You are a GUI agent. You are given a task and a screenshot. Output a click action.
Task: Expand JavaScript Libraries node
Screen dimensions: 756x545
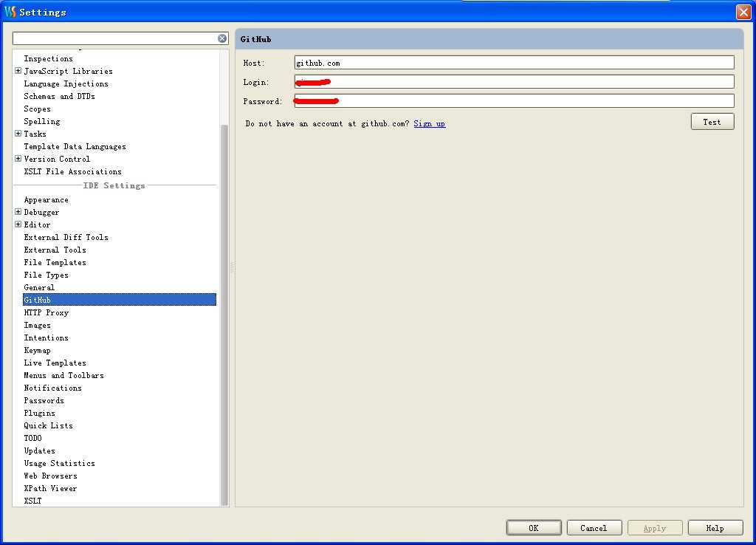coord(18,71)
